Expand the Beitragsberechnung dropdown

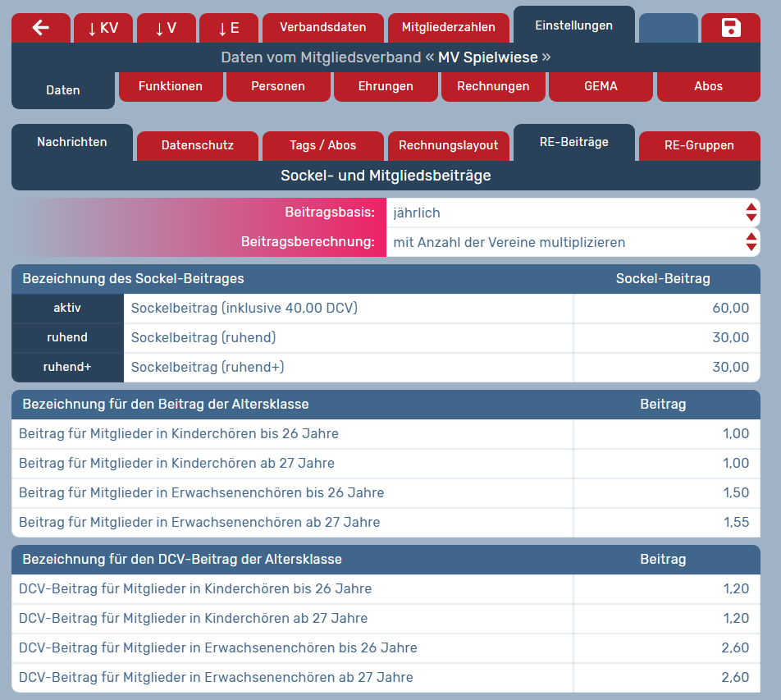pos(573,242)
